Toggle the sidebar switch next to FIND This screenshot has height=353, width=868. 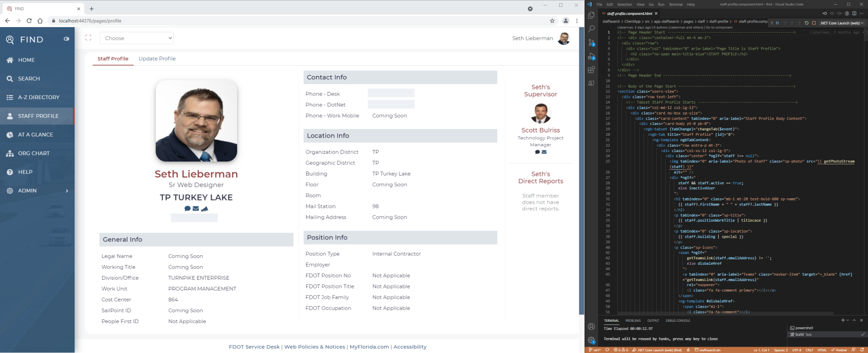66,39
